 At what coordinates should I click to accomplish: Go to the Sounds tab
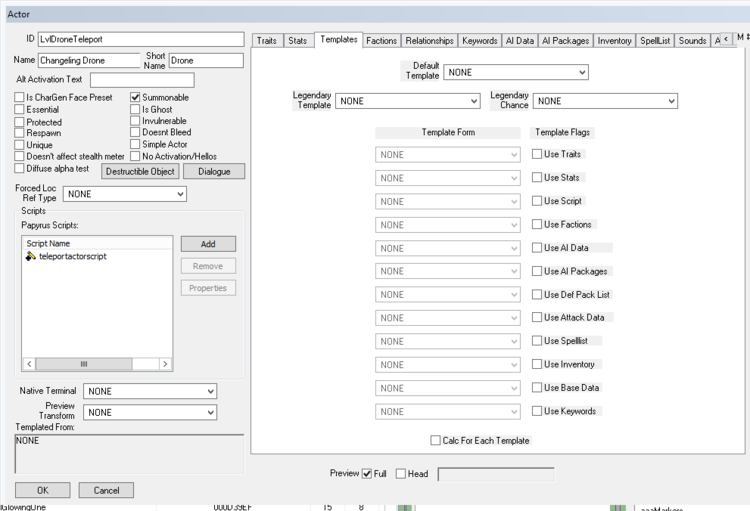tap(692, 41)
